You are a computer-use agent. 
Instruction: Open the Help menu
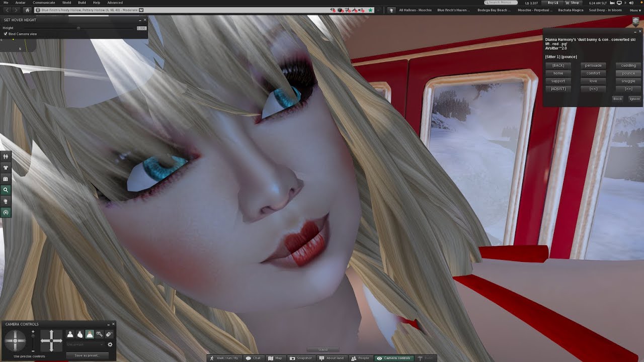click(x=97, y=3)
